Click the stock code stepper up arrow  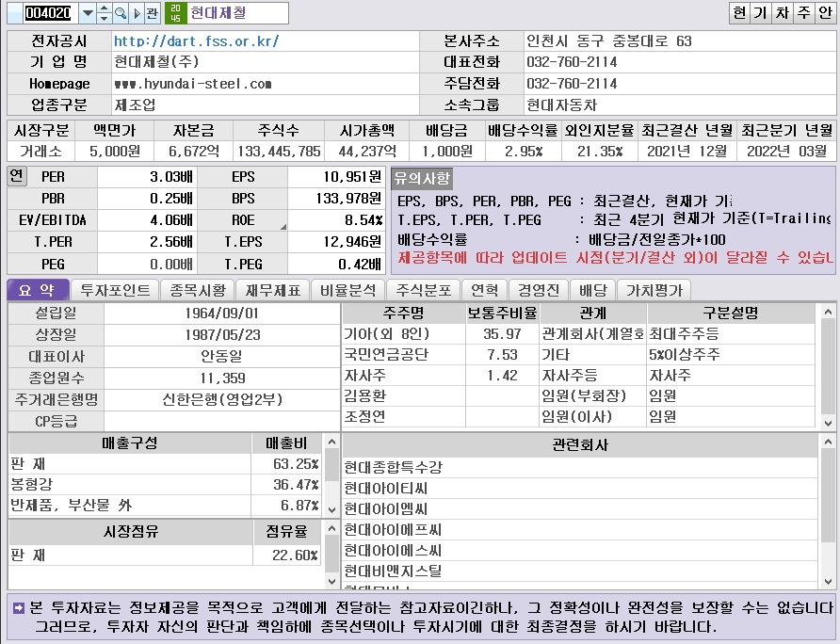click(105, 8)
